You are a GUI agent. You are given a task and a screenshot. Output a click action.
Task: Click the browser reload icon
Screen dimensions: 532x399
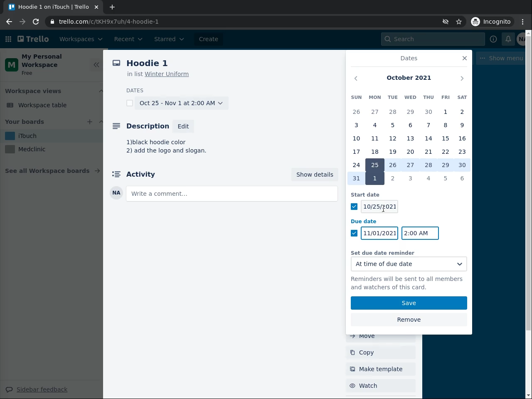(x=36, y=22)
